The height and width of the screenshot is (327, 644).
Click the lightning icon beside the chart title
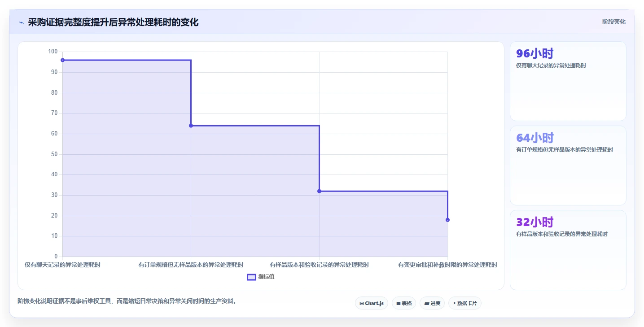(x=21, y=22)
